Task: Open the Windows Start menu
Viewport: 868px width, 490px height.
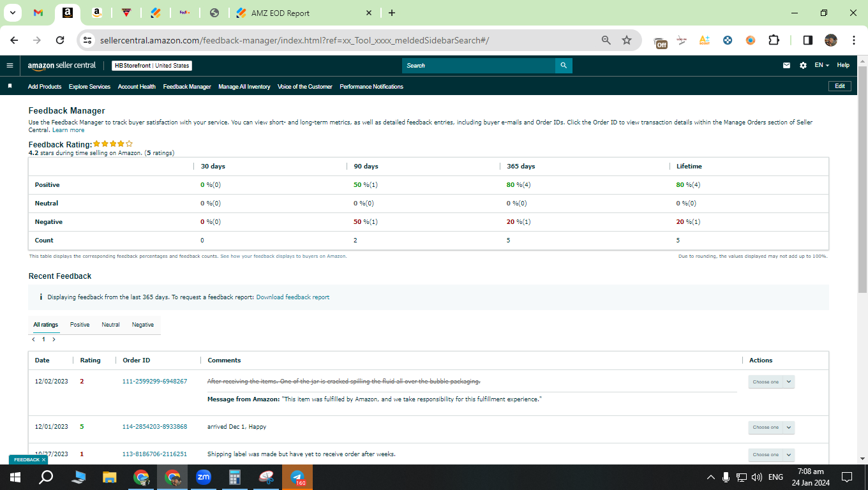Action: (x=15, y=477)
